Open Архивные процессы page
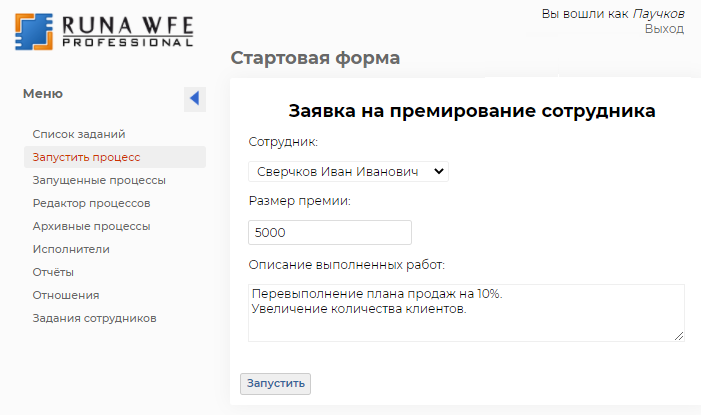 (x=91, y=226)
